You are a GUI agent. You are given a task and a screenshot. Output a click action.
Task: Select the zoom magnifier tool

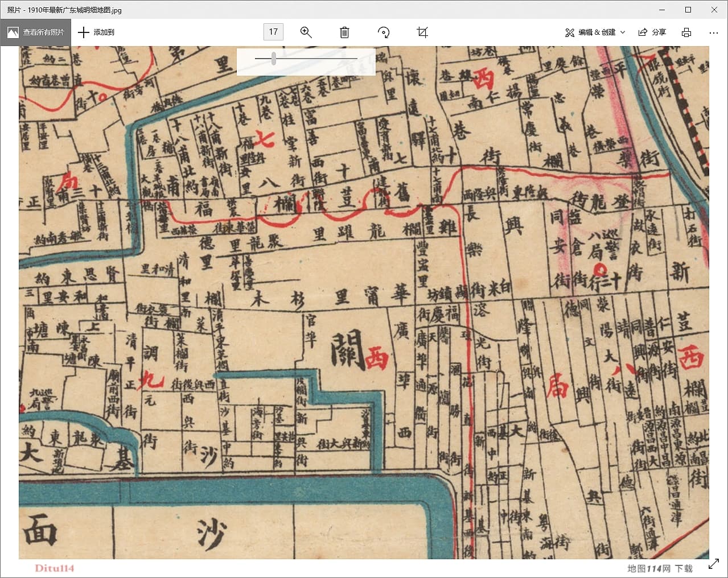(x=306, y=32)
